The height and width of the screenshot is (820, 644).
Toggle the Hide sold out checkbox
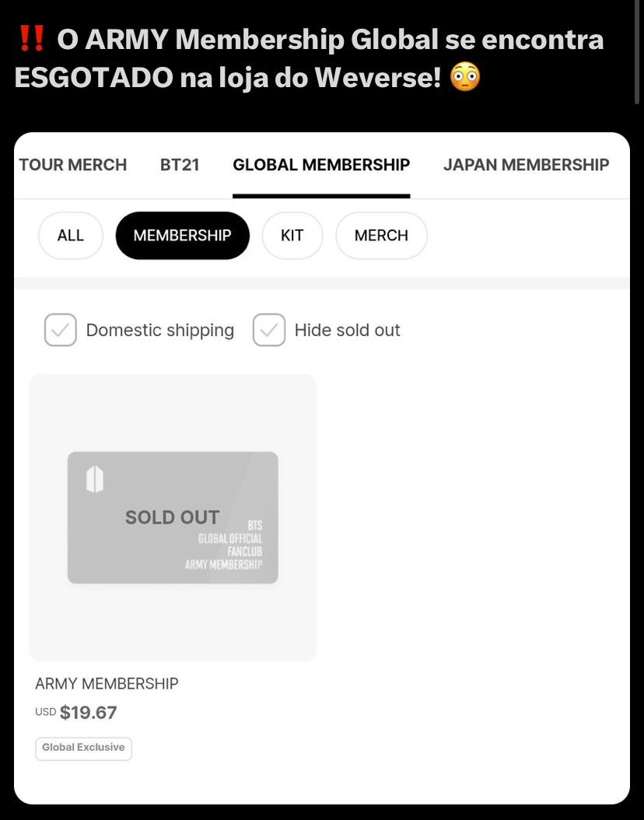pos(268,330)
